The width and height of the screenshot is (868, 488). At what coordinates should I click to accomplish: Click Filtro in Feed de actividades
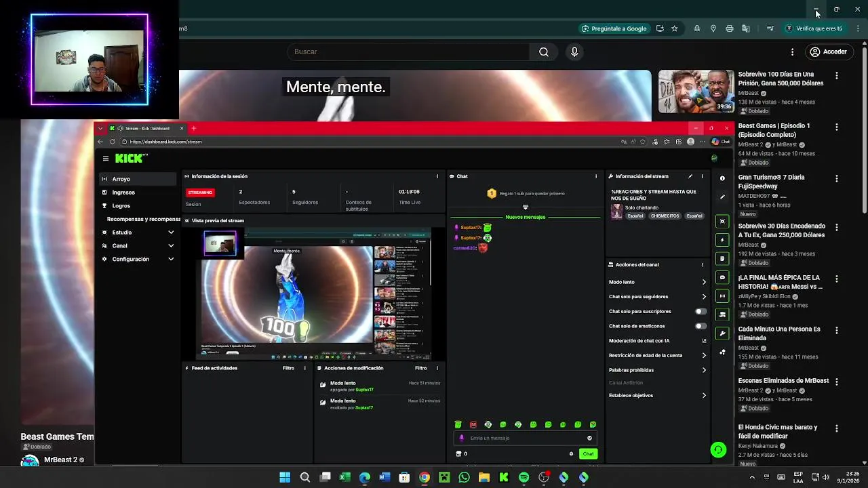point(288,368)
